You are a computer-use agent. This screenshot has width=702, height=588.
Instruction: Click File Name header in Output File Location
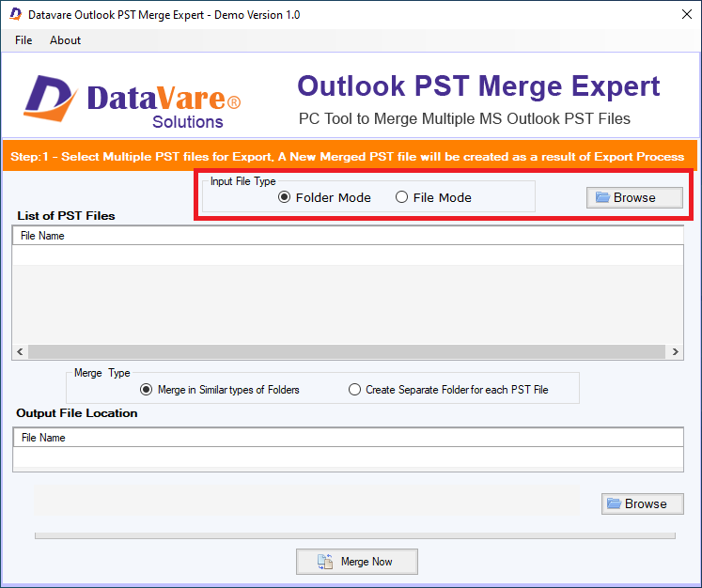point(348,438)
